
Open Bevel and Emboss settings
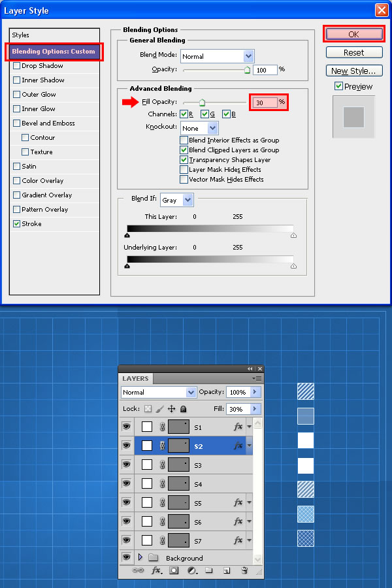[x=48, y=123]
